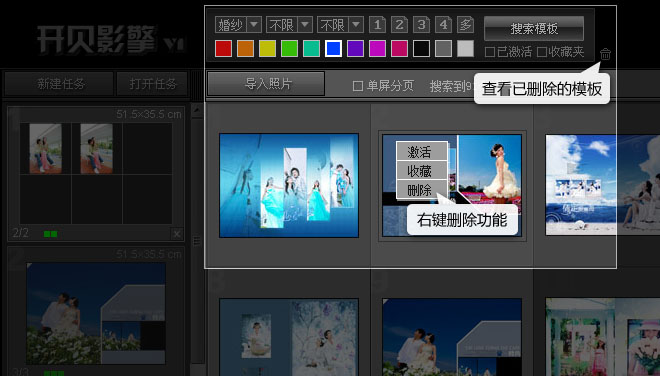
Task: Pick the black color swatch
Action: [421, 49]
